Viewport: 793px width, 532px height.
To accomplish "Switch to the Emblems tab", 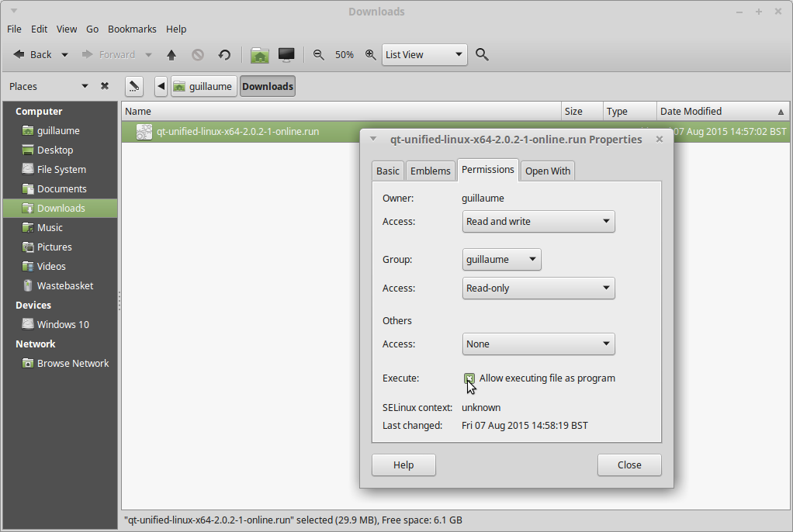I will point(431,171).
